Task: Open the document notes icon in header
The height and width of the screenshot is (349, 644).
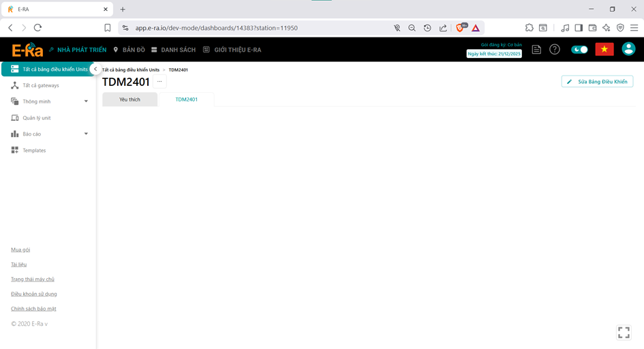Action: 536,50
